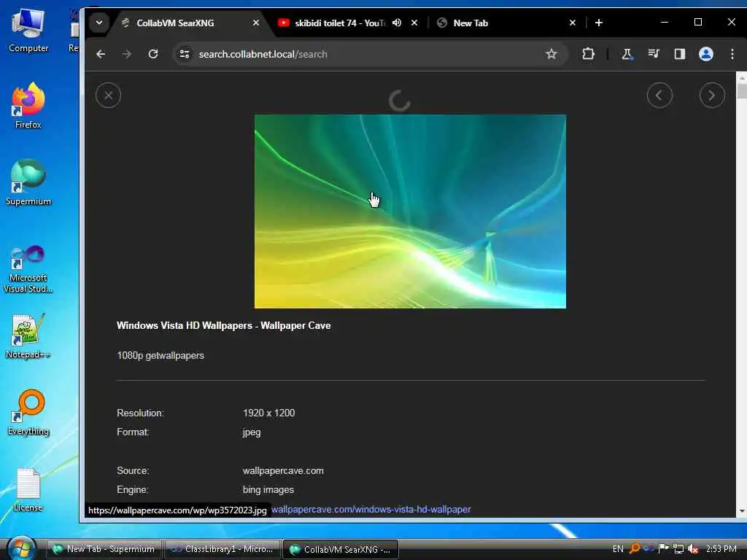
Task: Open Chrome Labs flask icon
Action: [627, 54]
